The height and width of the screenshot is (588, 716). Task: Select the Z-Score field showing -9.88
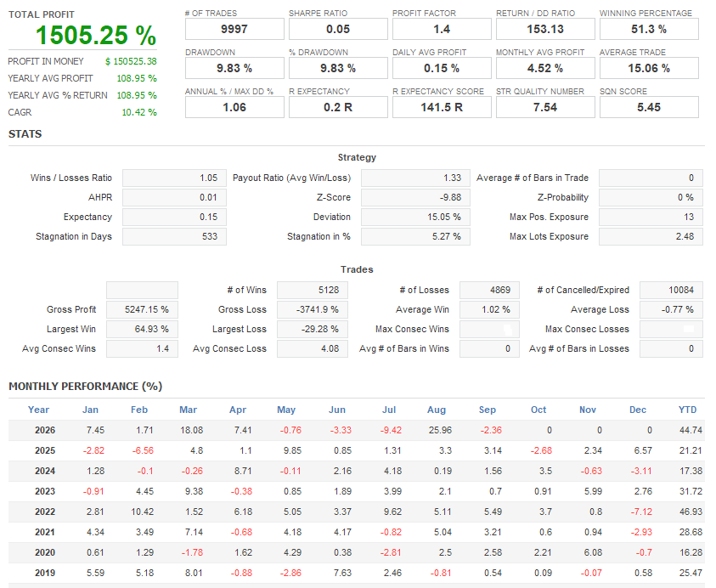tap(415, 198)
